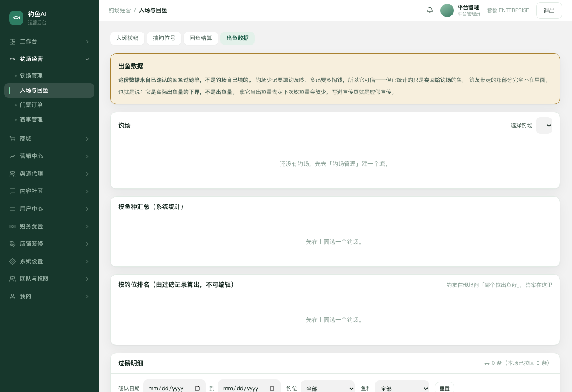Click the 退出 logout button
This screenshot has width=572, height=392.
(x=549, y=10)
